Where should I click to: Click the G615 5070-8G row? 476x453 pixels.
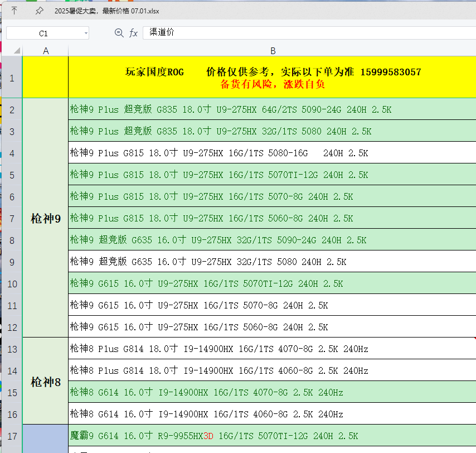[x=273, y=305]
